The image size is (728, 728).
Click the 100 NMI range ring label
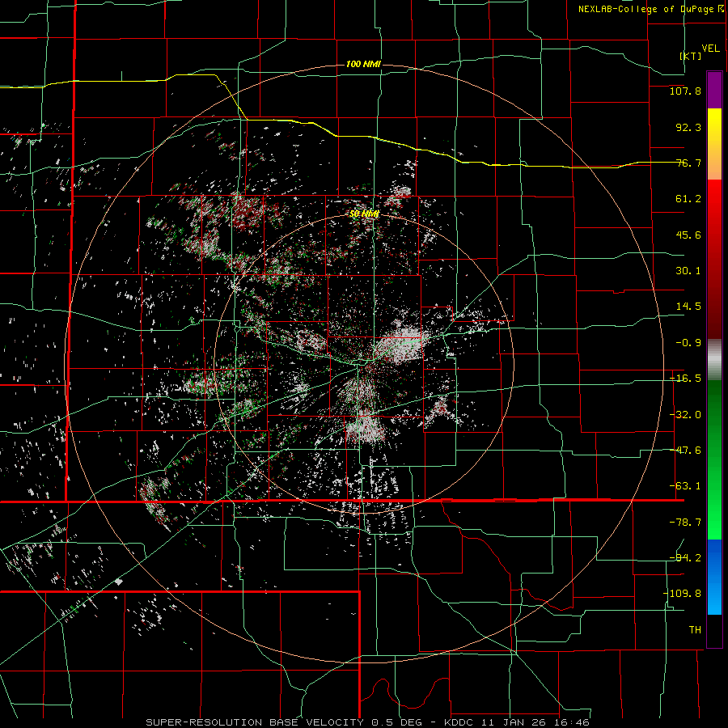[363, 64]
